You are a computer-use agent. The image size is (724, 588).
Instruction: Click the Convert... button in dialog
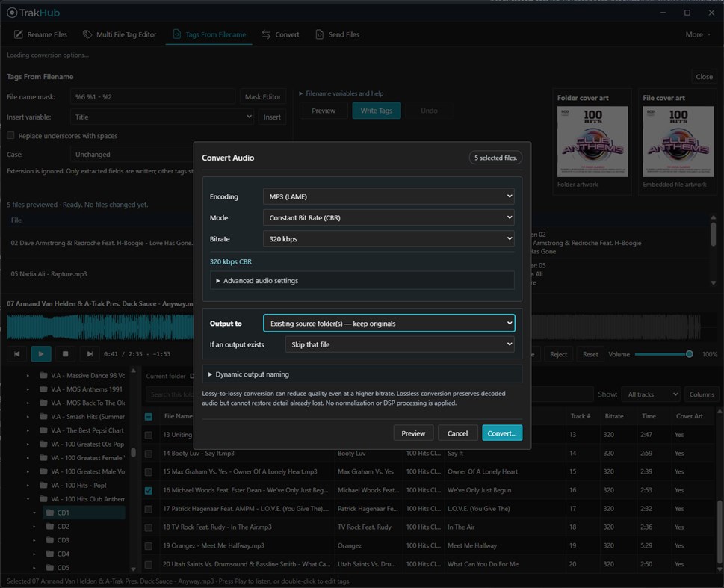pos(502,433)
